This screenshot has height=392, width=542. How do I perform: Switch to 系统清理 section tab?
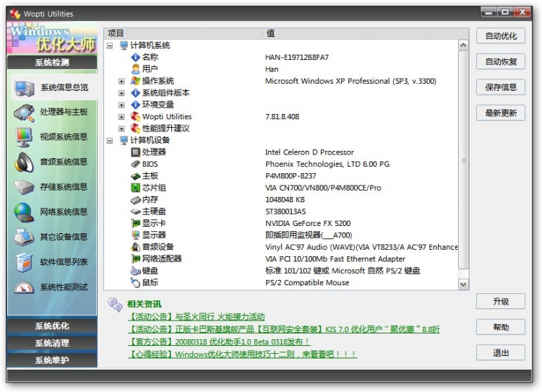[52, 343]
